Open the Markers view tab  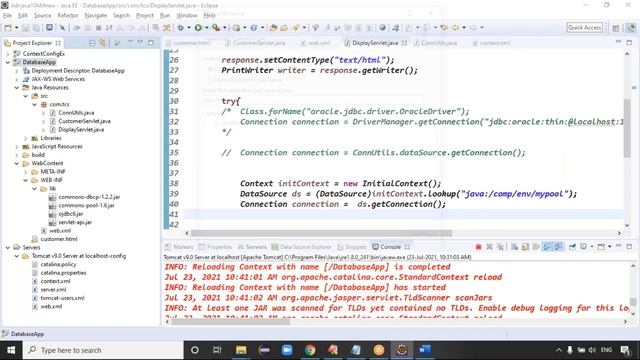click(x=179, y=247)
